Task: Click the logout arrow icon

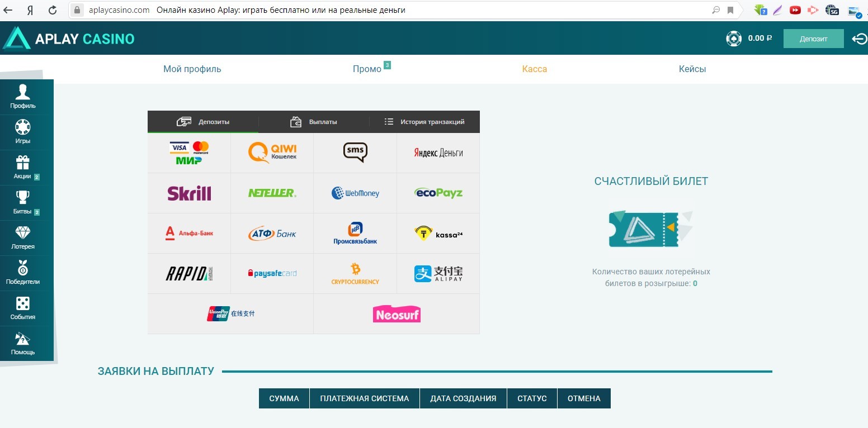Action: click(x=860, y=39)
